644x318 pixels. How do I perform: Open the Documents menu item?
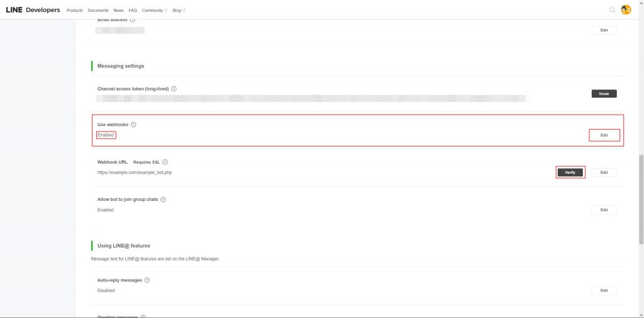98,11
